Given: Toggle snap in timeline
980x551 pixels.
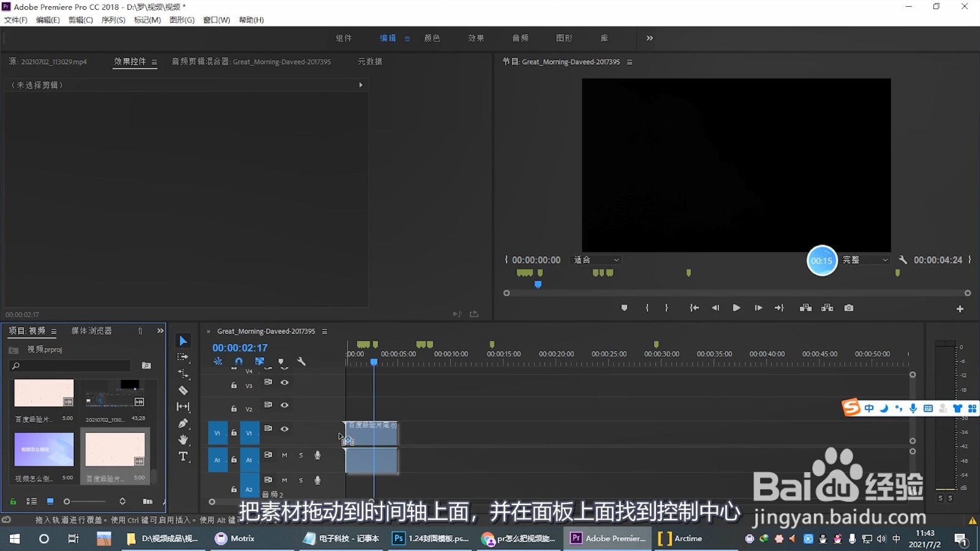Looking at the screenshot, I should click(238, 361).
